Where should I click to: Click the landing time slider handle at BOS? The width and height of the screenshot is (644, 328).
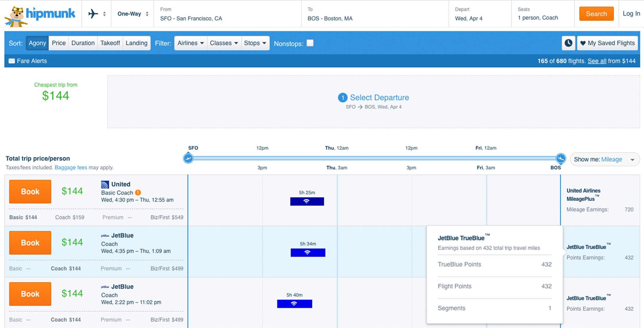(561, 158)
